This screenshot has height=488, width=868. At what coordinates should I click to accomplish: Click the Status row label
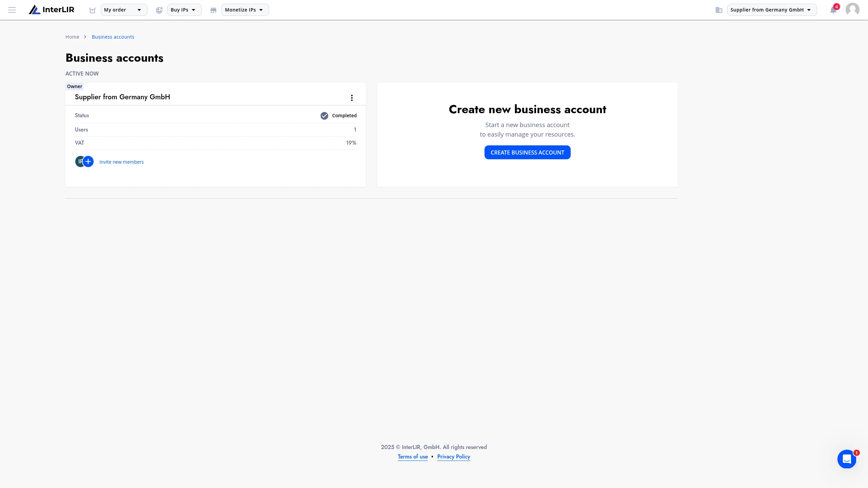82,116
